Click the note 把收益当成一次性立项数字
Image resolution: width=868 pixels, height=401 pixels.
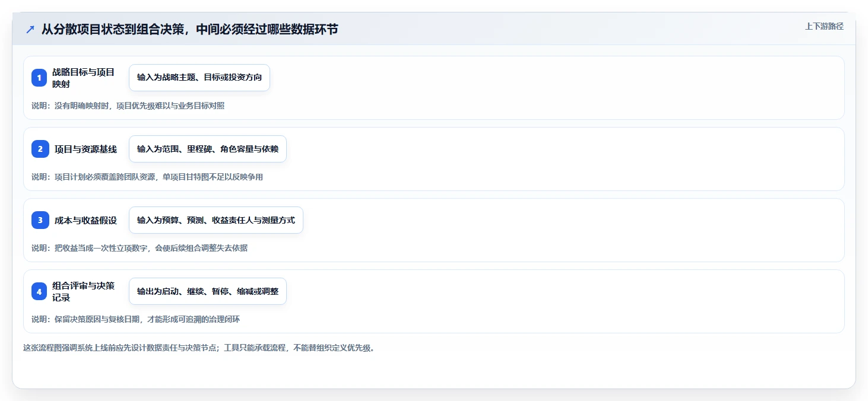point(140,248)
